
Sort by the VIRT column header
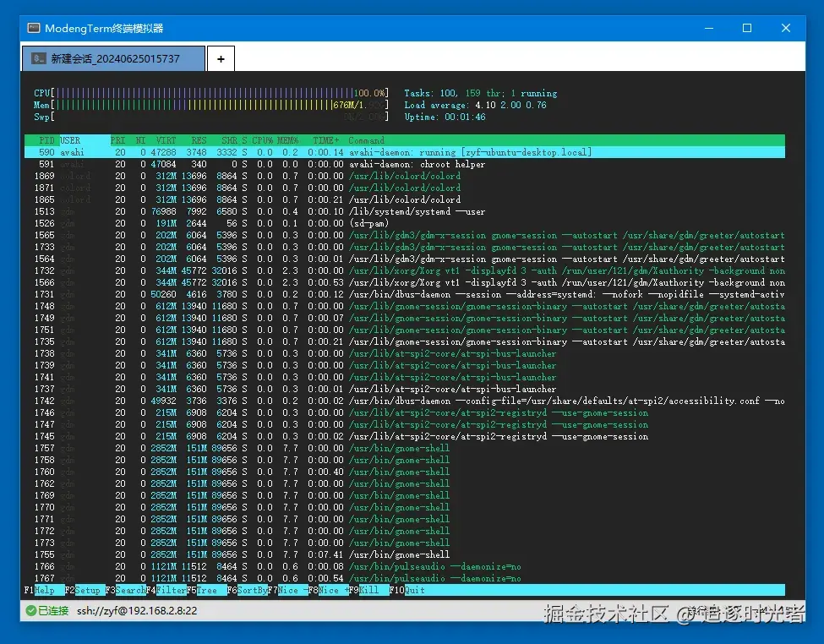pyautogui.click(x=166, y=140)
